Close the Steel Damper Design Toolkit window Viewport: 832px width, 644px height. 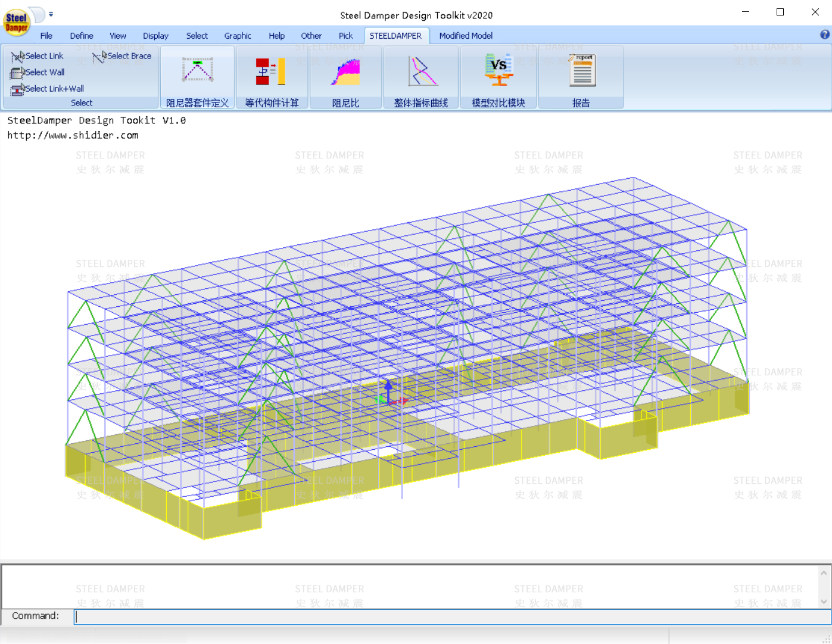click(x=815, y=12)
